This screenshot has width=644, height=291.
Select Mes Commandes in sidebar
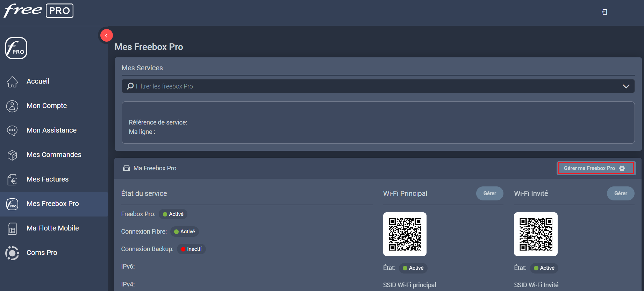pos(54,155)
